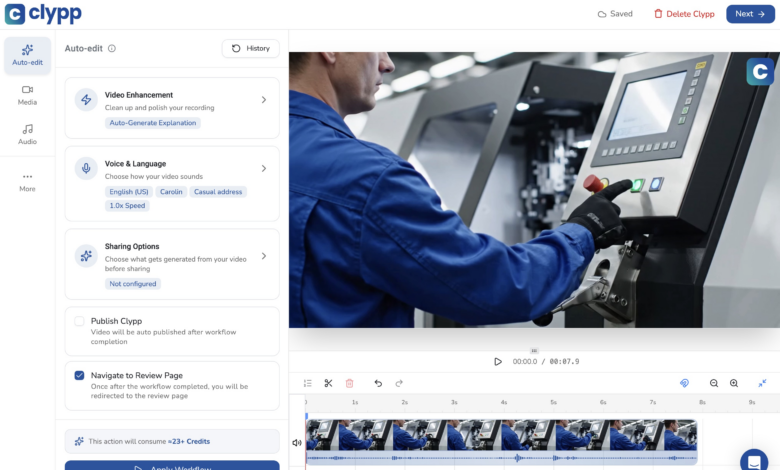
Task: Click the Sharing Options sparkle icon
Action: (x=86, y=256)
